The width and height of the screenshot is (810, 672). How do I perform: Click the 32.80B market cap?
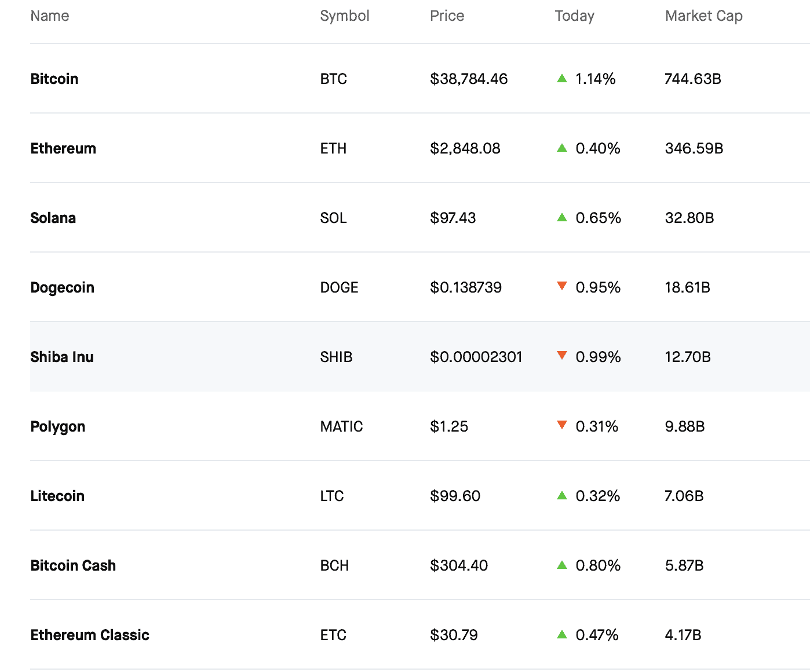click(x=689, y=218)
